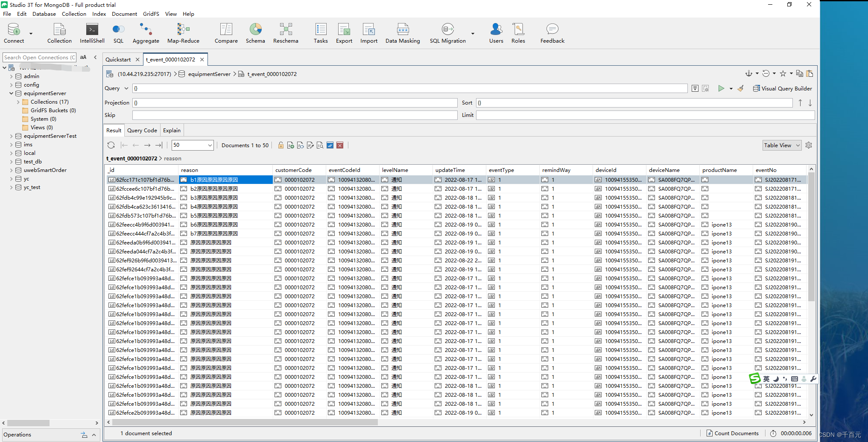
Task: Toggle case-sensitive search aA button
Action: click(83, 57)
